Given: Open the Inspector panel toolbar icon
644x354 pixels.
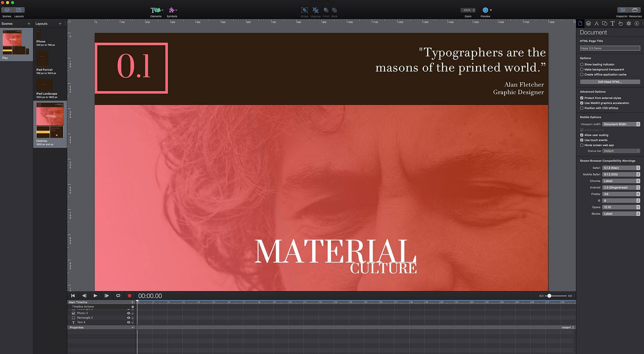Looking at the screenshot, I should 622,10.
